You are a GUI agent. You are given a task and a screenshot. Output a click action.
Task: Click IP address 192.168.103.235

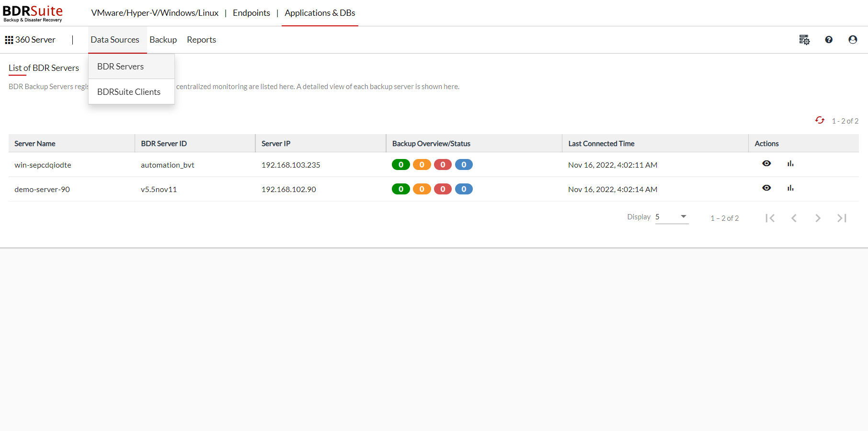[x=291, y=165]
